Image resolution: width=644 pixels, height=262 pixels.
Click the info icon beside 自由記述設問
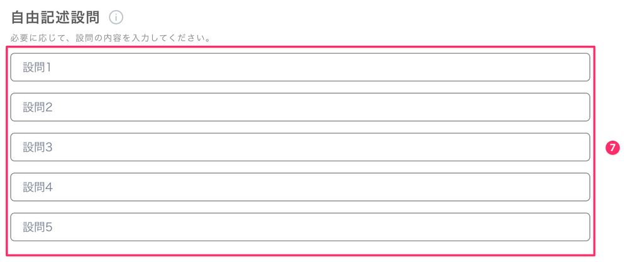pos(116,17)
